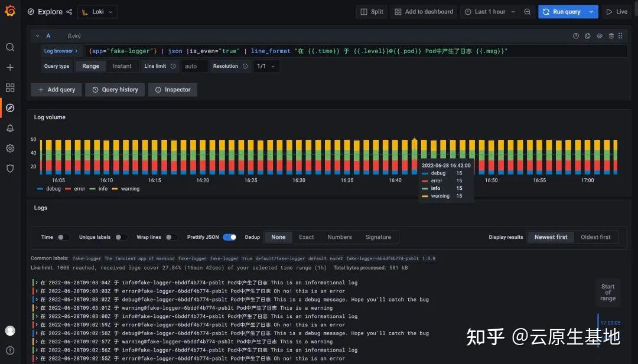638x364 pixels.
Task: Enable the Wrap lines toggle
Action: point(171,237)
